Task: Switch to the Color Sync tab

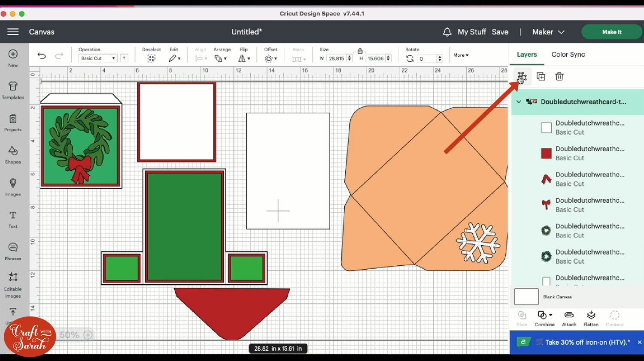Action: pos(568,54)
